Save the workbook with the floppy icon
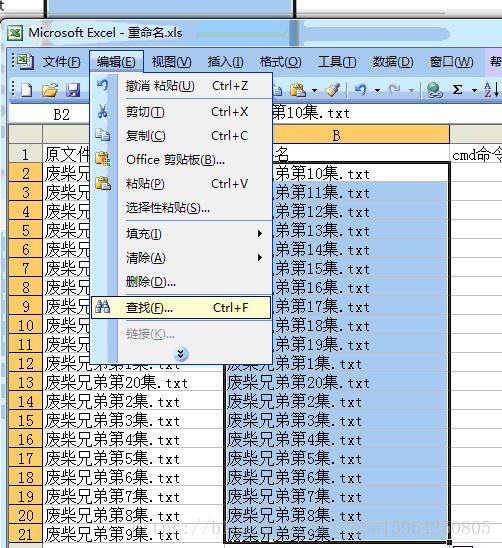The height and width of the screenshot is (548, 502). click(73, 90)
